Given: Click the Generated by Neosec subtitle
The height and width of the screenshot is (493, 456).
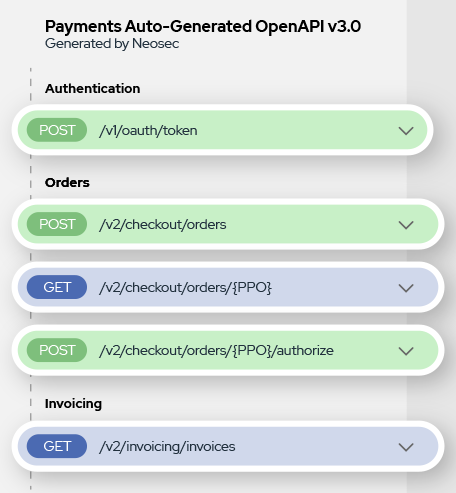Looking at the screenshot, I should pos(112,44).
